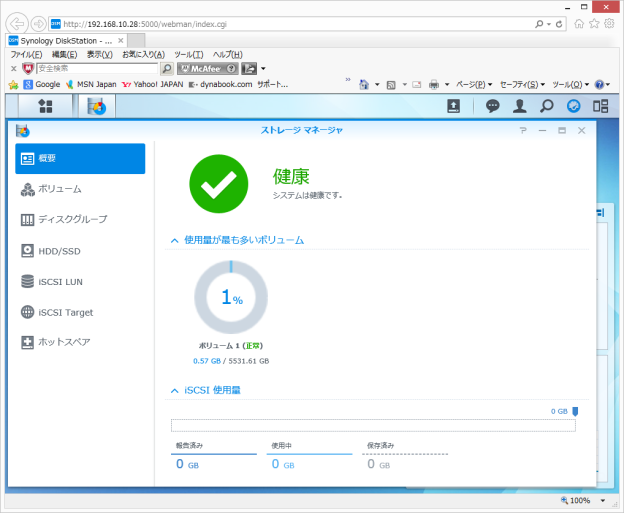Screen dimensions: 624x513
Task: Click the Storage Manager help question mark
Action: click(x=523, y=131)
